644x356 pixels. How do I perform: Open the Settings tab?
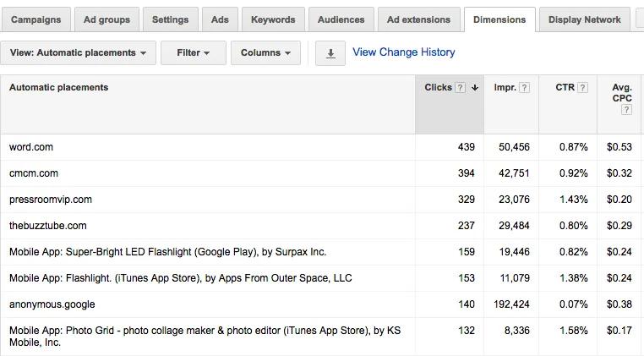[x=170, y=19]
